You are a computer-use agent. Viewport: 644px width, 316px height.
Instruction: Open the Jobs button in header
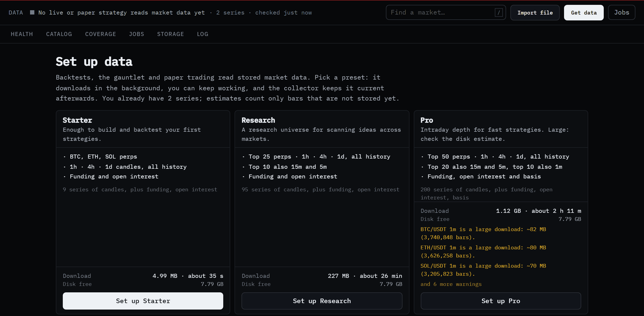click(x=621, y=12)
